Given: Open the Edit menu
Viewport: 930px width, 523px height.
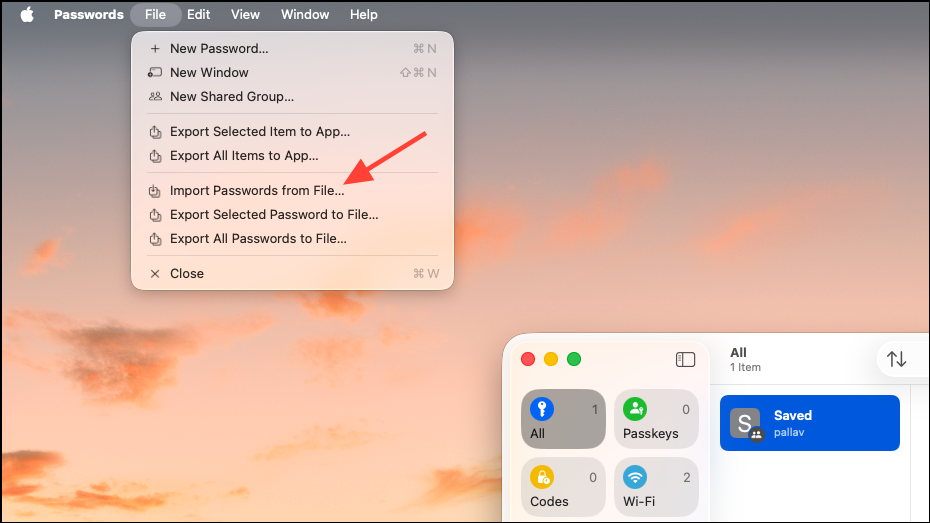Looking at the screenshot, I should tap(198, 14).
